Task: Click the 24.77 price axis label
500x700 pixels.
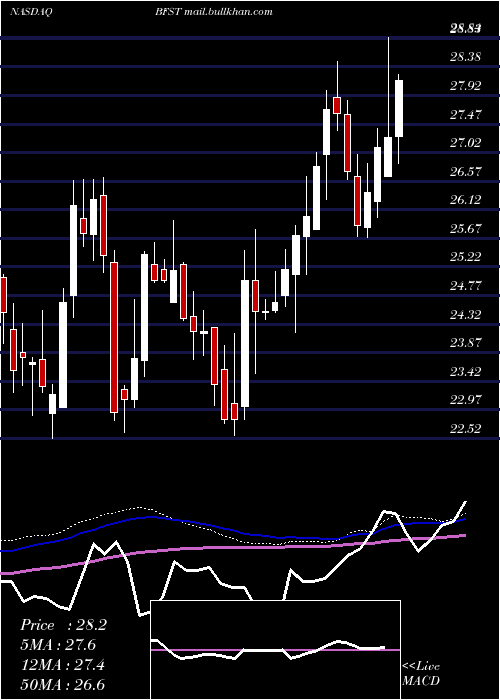Action: (466, 286)
